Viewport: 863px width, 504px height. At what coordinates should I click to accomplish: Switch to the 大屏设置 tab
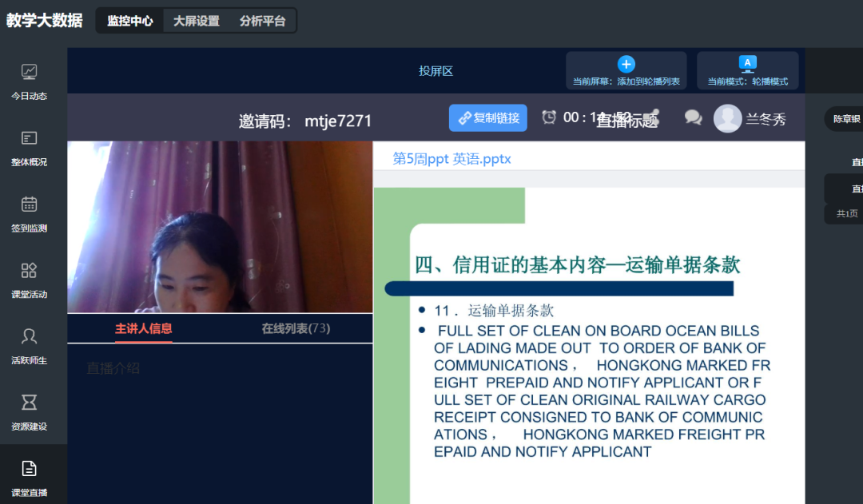[x=197, y=21]
